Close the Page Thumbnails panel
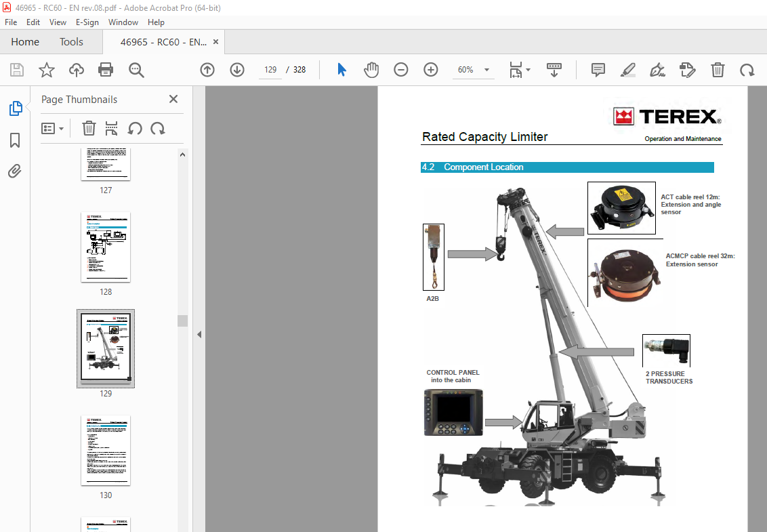767x532 pixels. (173, 99)
